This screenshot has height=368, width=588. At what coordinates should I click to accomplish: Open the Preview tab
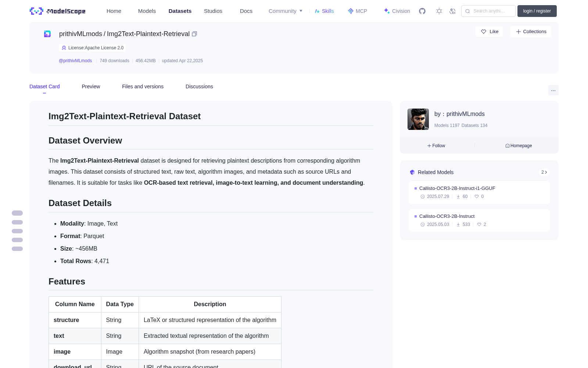[91, 86]
